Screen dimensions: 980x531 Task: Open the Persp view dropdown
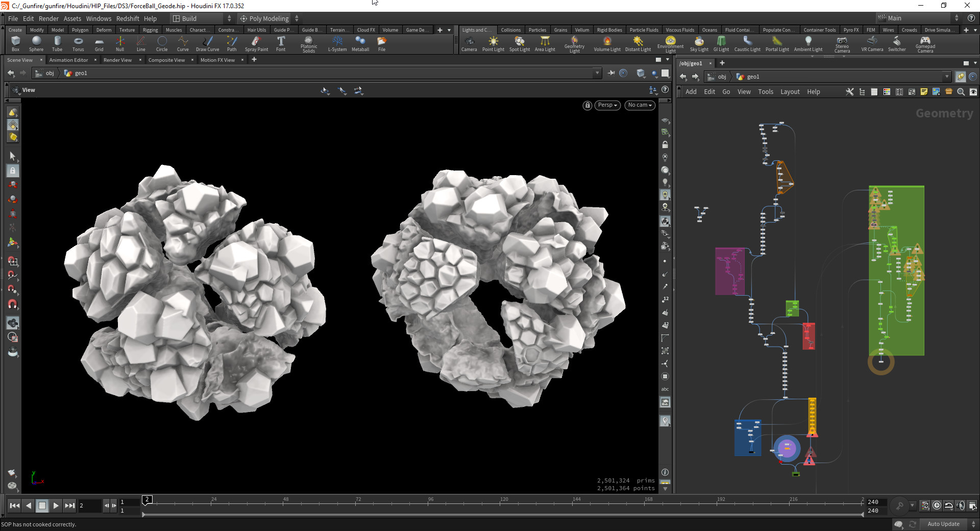607,105
